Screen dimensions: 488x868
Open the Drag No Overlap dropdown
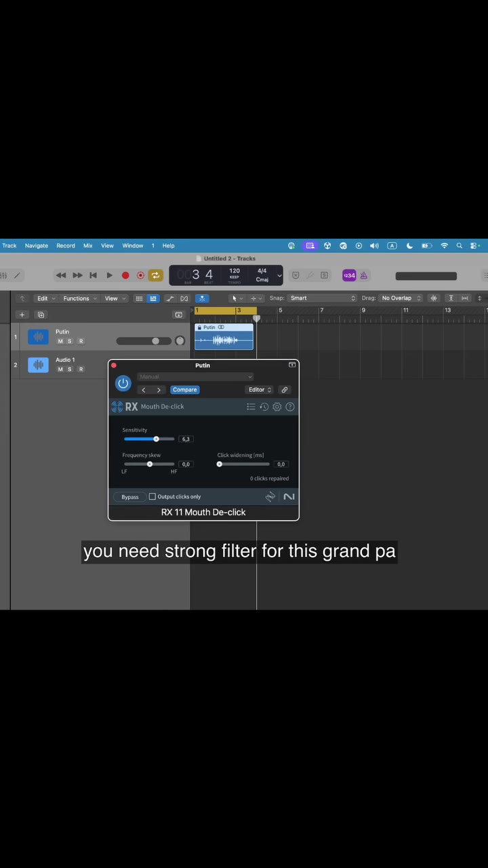[401, 298]
